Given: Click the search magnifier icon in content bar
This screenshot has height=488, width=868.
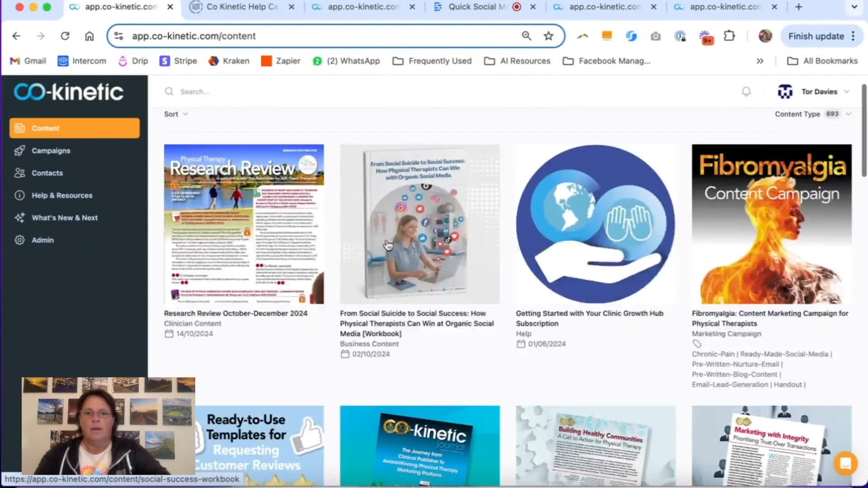Looking at the screenshot, I should pyautogui.click(x=169, y=92).
